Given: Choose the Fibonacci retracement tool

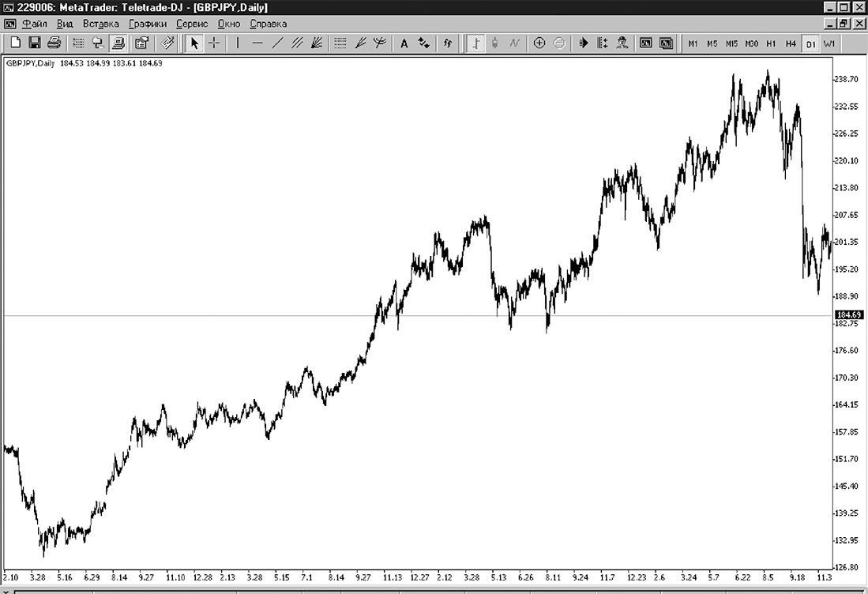Looking at the screenshot, I should tap(340, 43).
